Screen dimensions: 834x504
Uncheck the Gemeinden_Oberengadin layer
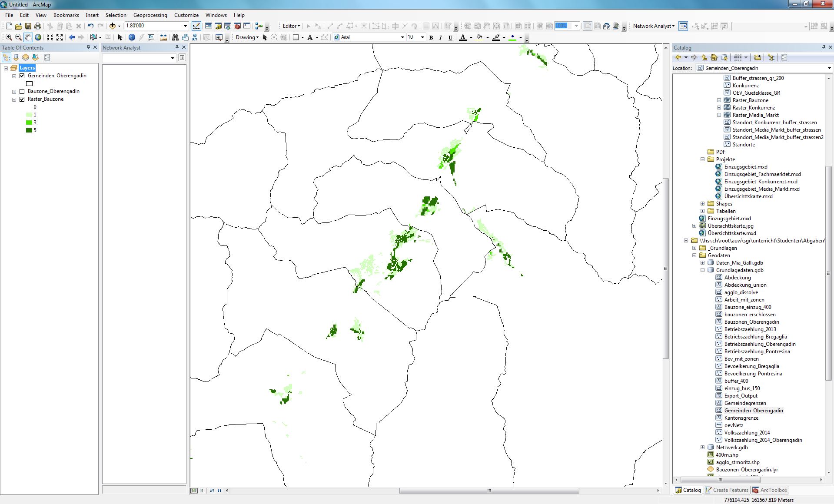pos(22,76)
